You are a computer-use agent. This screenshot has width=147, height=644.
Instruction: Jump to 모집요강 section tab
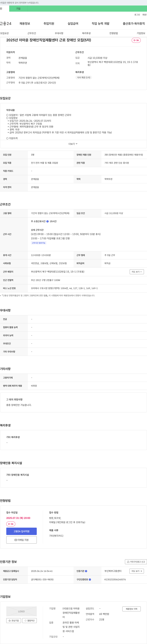coord(4,33)
